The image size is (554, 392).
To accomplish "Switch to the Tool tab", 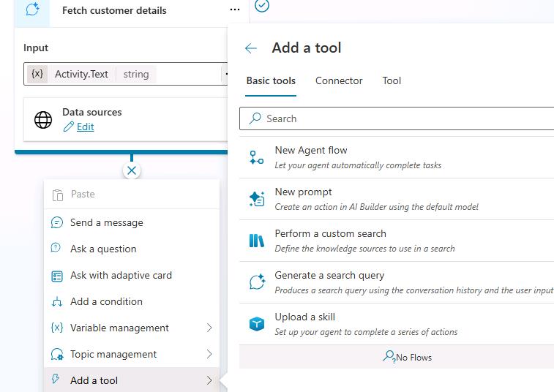I will [x=392, y=81].
